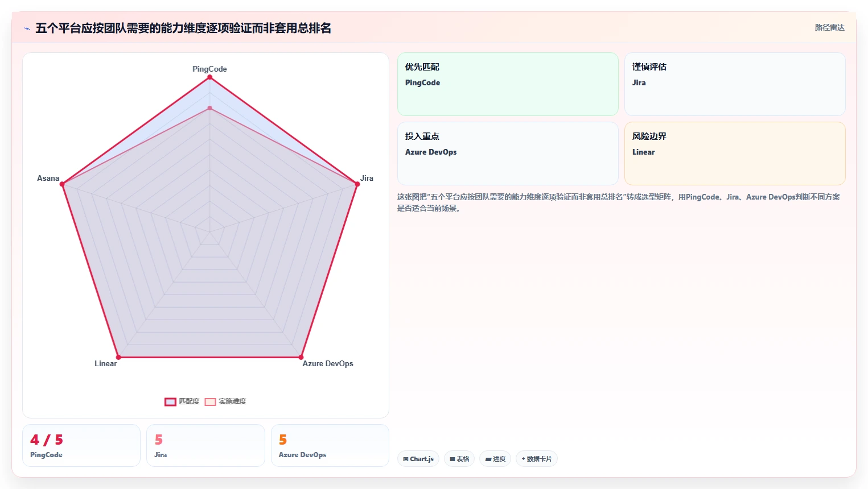Click the 投入重点 card heading
The width and height of the screenshot is (868, 489).
(x=422, y=136)
